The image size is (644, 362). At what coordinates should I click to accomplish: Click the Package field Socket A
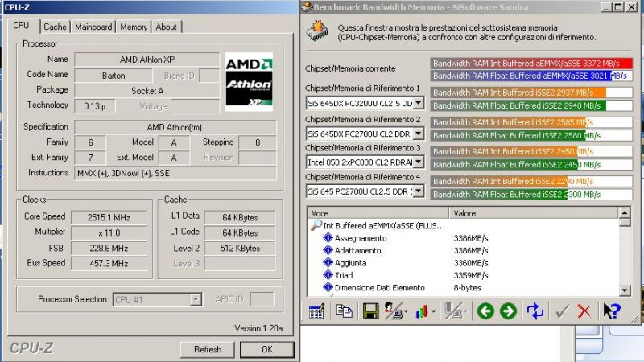[x=147, y=91]
